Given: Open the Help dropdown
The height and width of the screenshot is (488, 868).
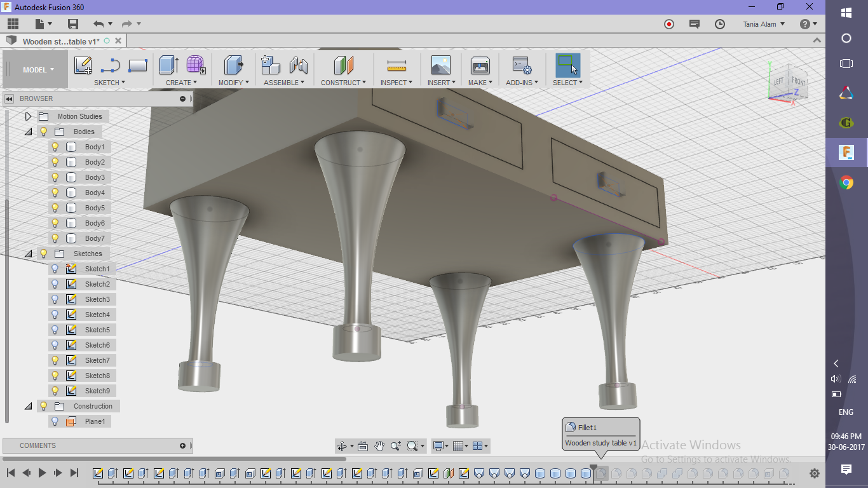Looking at the screenshot, I should pyautogui.click(x=809, y=24).
